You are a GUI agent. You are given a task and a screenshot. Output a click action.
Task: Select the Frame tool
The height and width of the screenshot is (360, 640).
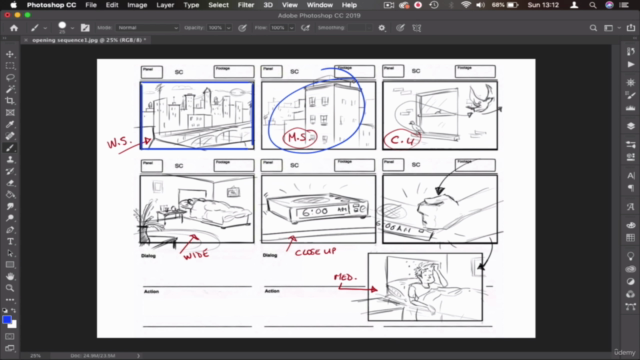[10, 113]
